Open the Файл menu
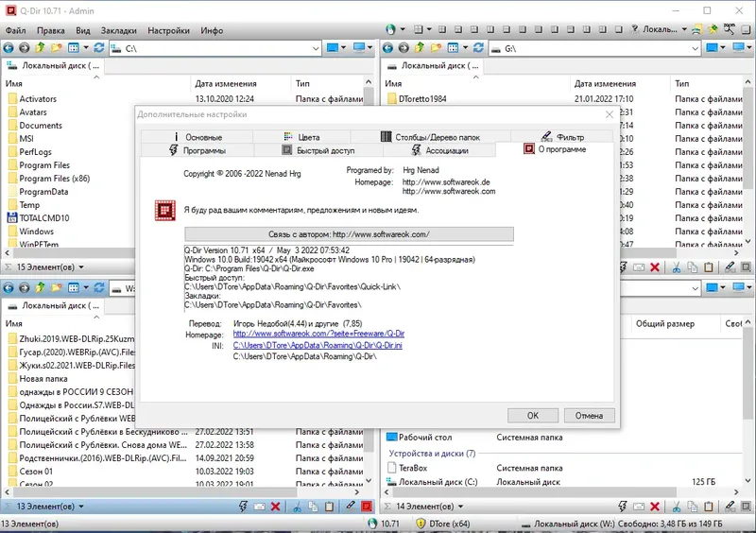This screenshot has height=533, width=756. [15, 30]
